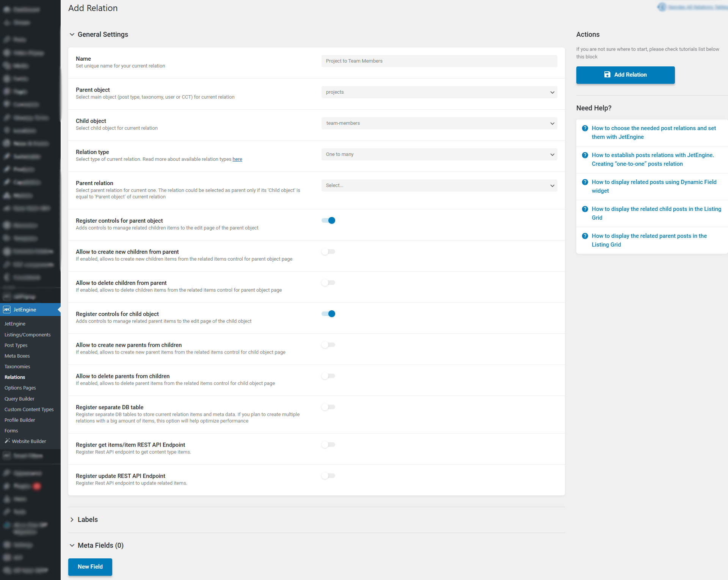The height and width of the screenshot is (580, 728).
Task: Turn on Register separate DB table switch
Action: [x=328, y=407]
